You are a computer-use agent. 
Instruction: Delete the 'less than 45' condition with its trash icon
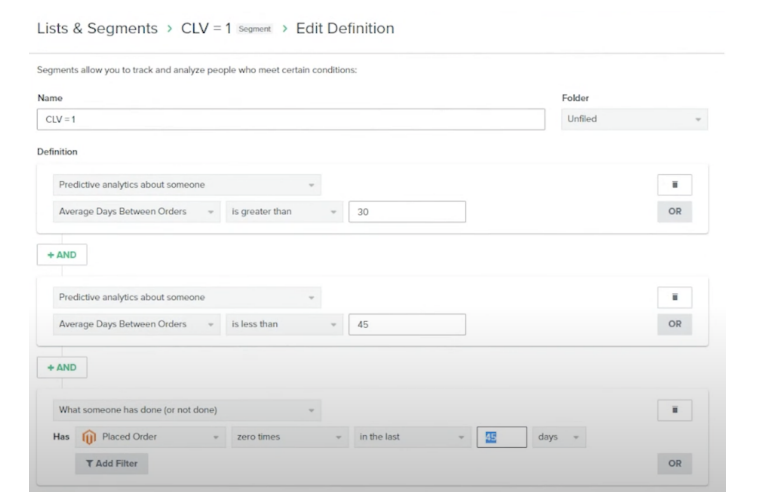pos(674,297)
